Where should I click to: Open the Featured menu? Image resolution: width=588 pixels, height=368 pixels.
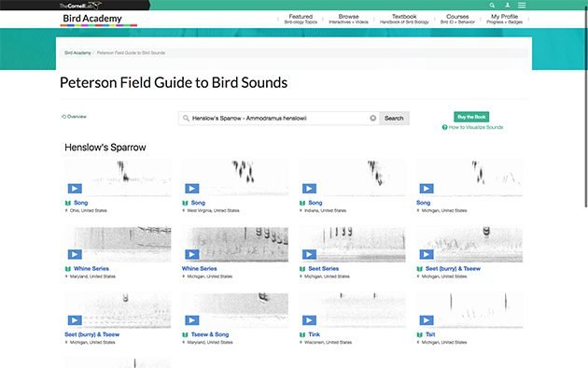click(301, 19)
